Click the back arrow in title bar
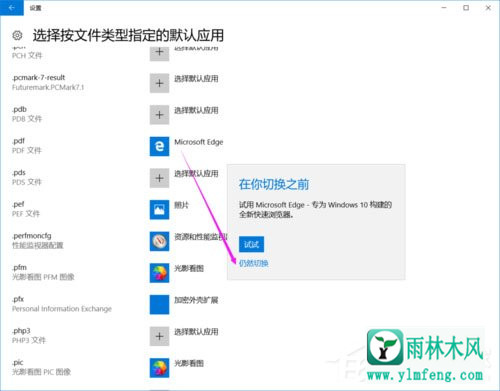This screenshot has width=500, height=391. (x=12, y=8)
